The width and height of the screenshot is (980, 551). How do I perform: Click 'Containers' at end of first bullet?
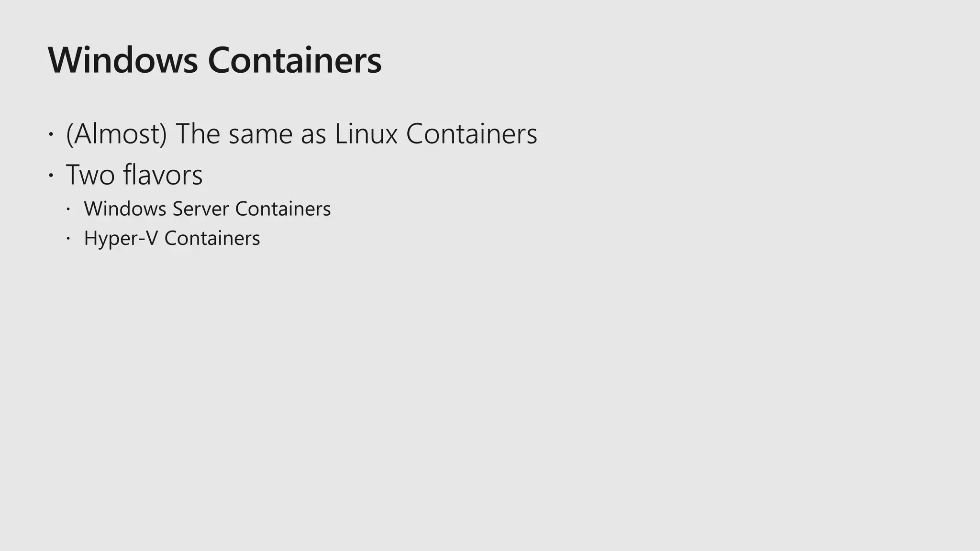pyautogui.click(x=472, y=133)
